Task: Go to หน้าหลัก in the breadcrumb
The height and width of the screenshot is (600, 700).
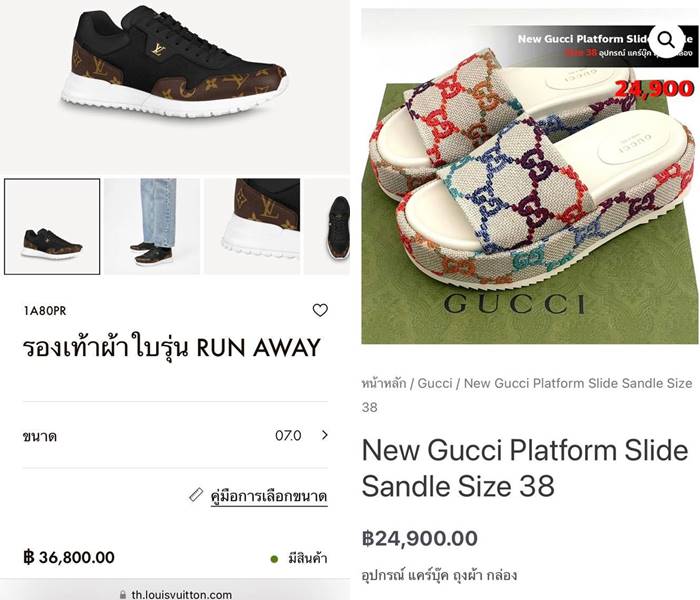Action: click(x=385, y=383)
